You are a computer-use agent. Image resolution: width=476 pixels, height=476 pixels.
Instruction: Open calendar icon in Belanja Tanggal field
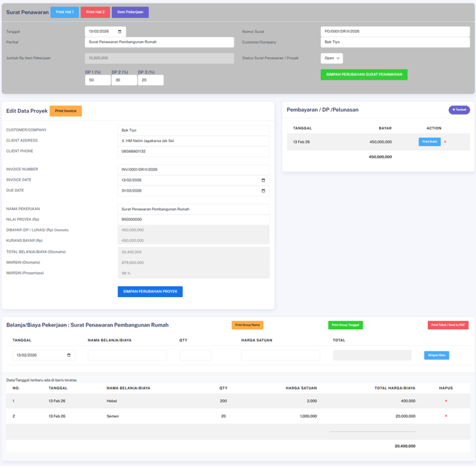69,355
